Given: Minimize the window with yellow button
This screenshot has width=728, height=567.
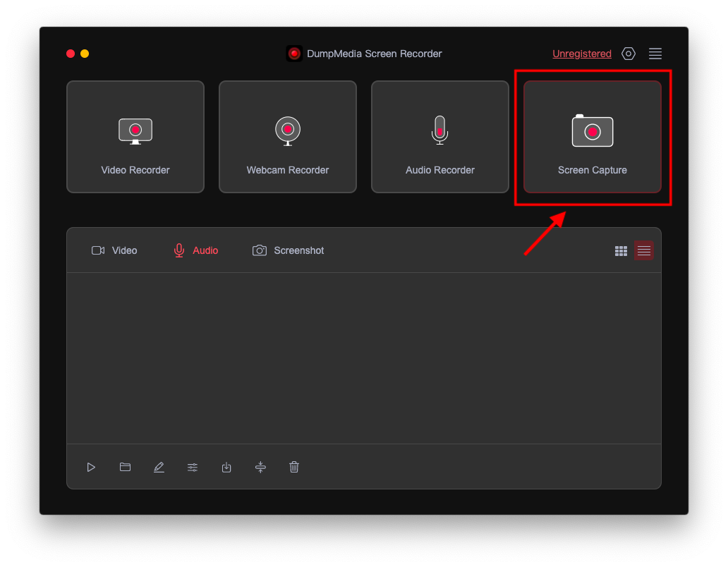Looking at the screenshot, I should [85, 54].
